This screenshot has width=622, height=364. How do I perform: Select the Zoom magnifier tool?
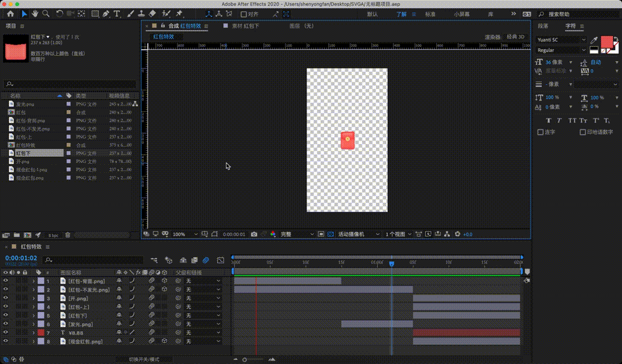point(46,14)
